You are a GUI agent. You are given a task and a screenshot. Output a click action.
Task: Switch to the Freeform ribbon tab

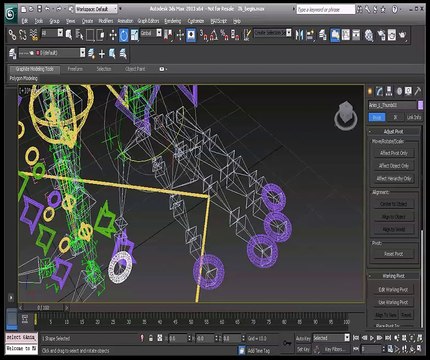point(75,69)
